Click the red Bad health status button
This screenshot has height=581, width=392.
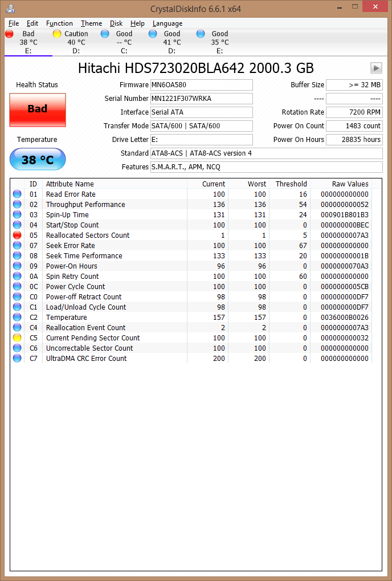(x=38, y=110)
